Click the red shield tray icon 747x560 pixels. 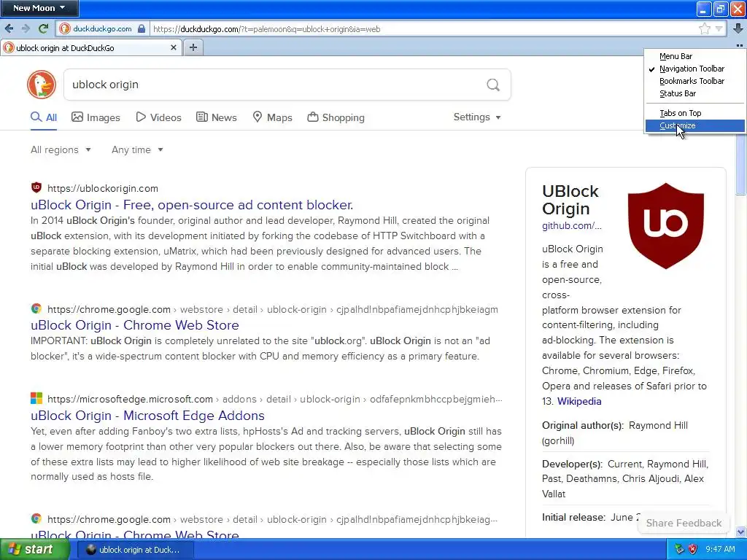[x=693, y=549]
